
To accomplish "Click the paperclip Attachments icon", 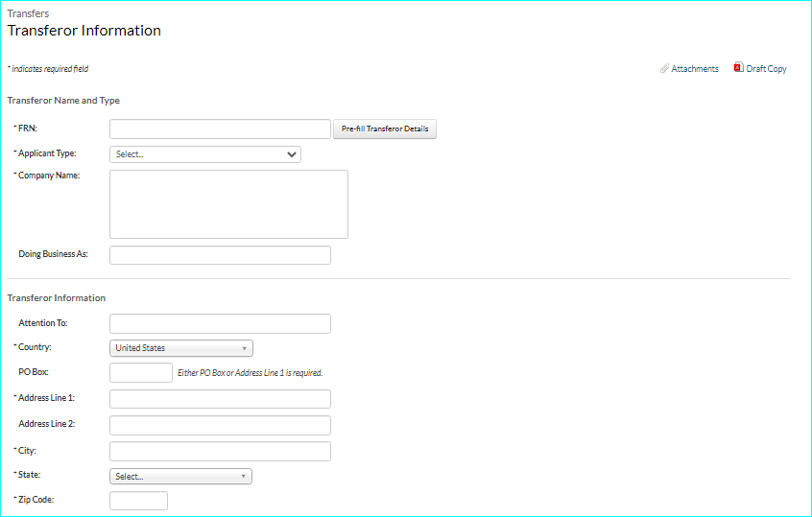I will point(664,68).
